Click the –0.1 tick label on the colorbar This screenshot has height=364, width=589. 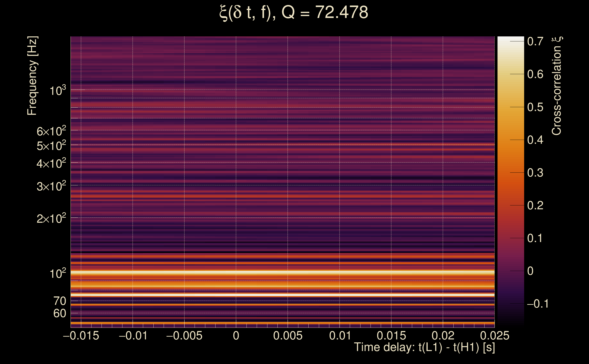pyautogui.click(x=538, y=304)
